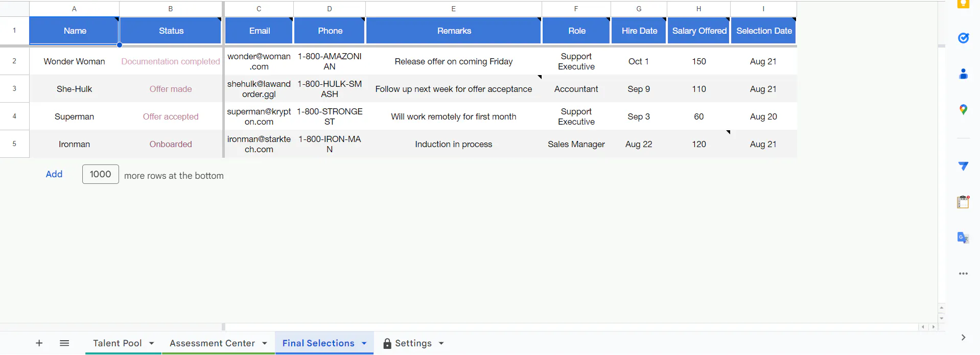This screenshot has height=355, width=980.
Task: Select the She-Hulk name cell
Action: pyautogui.click(x=74, y=89)
